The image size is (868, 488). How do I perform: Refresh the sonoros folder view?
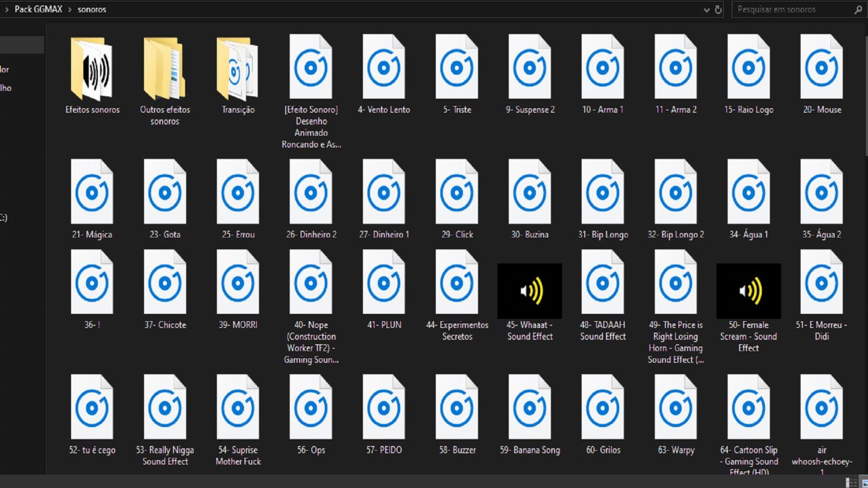click(x=718, y=10)
